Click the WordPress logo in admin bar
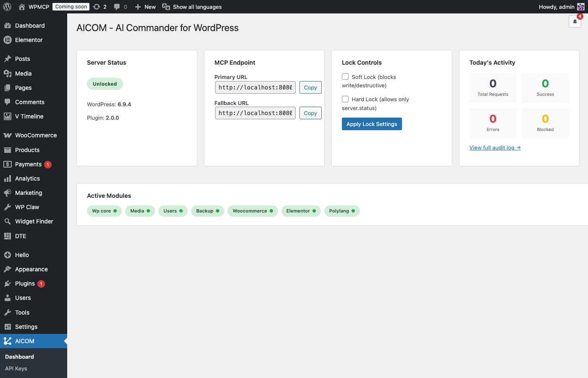 [x=7, y=7]
